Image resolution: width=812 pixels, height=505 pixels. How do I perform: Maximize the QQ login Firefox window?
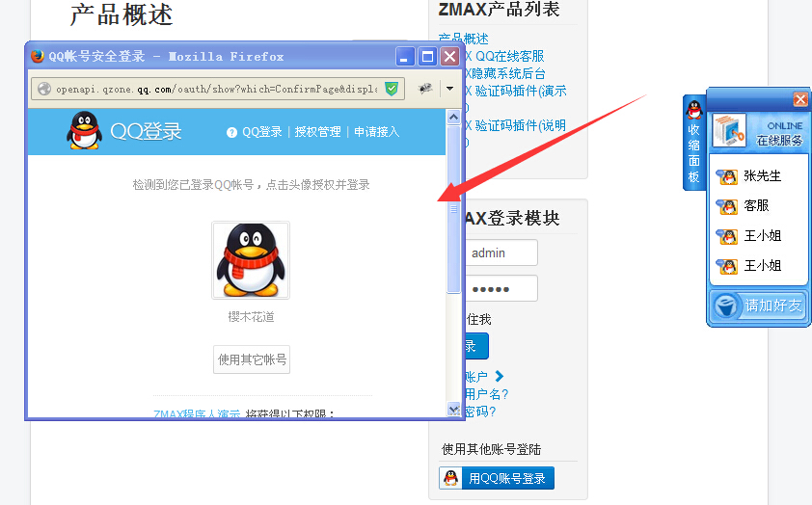(428, 57)
